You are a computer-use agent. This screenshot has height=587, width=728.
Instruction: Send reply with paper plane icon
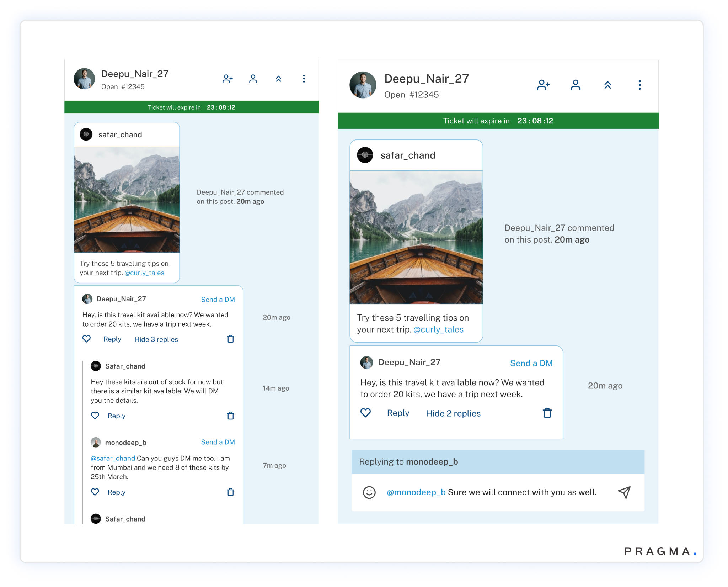(x=624, y=492)
